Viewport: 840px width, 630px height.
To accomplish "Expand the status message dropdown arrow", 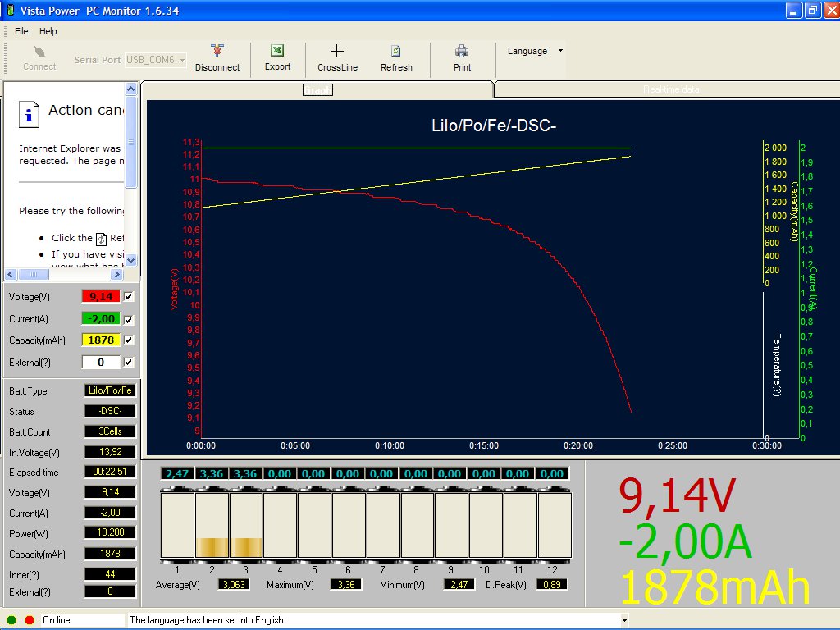I will point(625,620).
